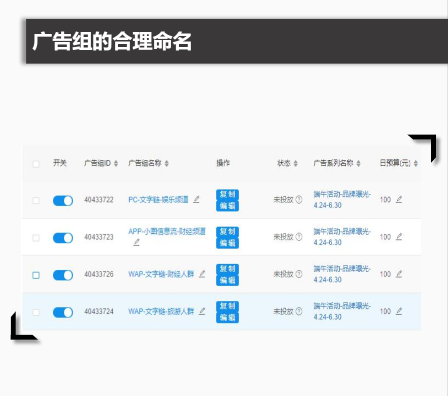Screen dimensions: 448x396
Task: Check the box for row 40433723
Action: coord(36,238)
